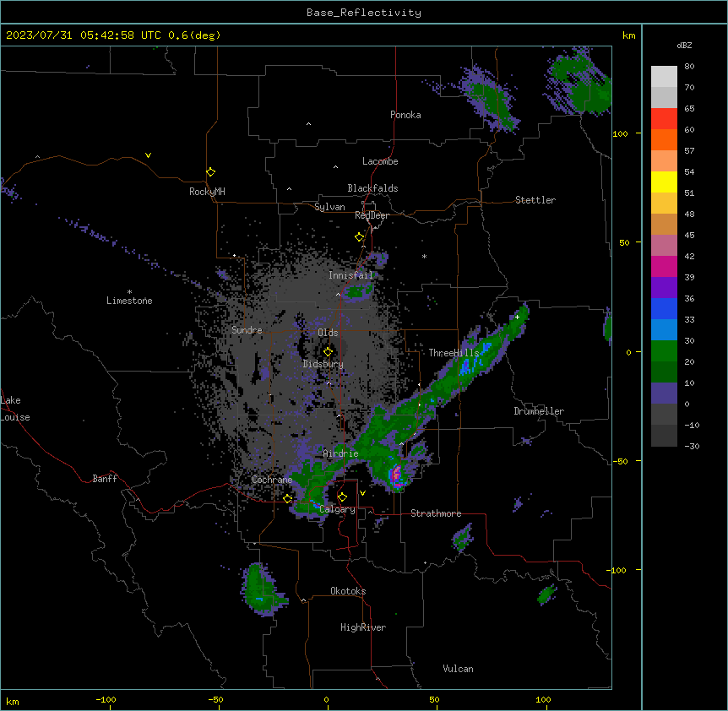
Task: Click the yellow diamond marker above RockyMH
Action: click(x=210, y=172)
